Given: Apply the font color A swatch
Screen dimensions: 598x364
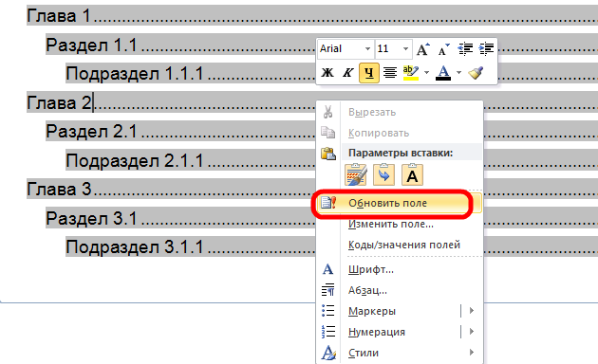Looking at the screenshot, I should pyautogui.click(x=442, y=72).
